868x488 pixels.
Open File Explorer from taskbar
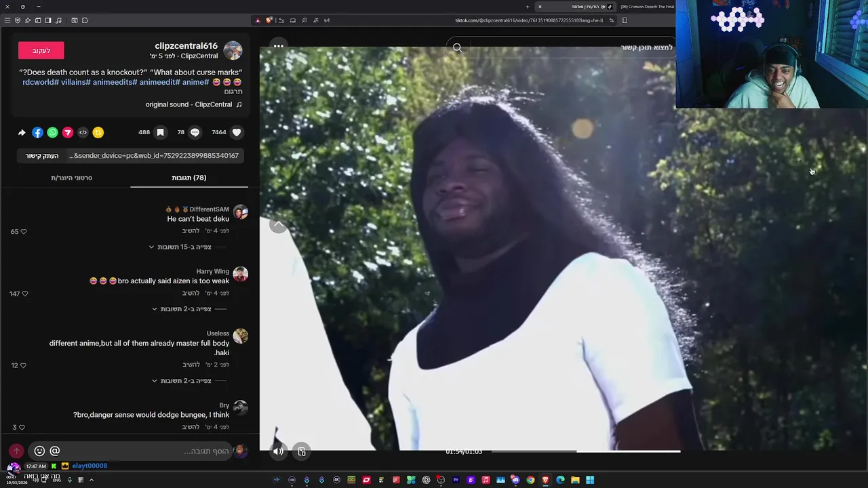point(575,480)
